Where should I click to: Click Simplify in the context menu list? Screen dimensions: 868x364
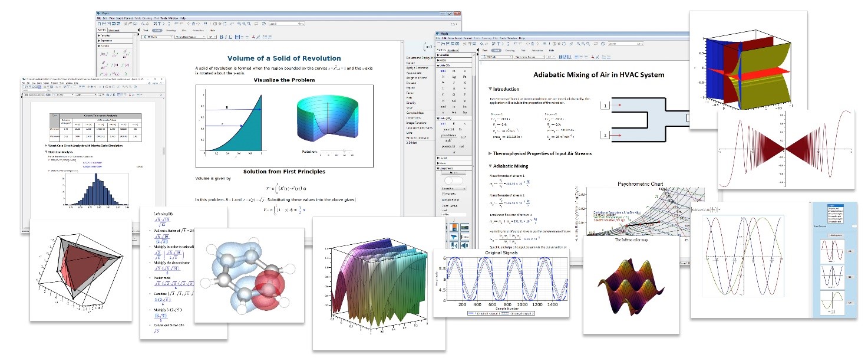412,102
